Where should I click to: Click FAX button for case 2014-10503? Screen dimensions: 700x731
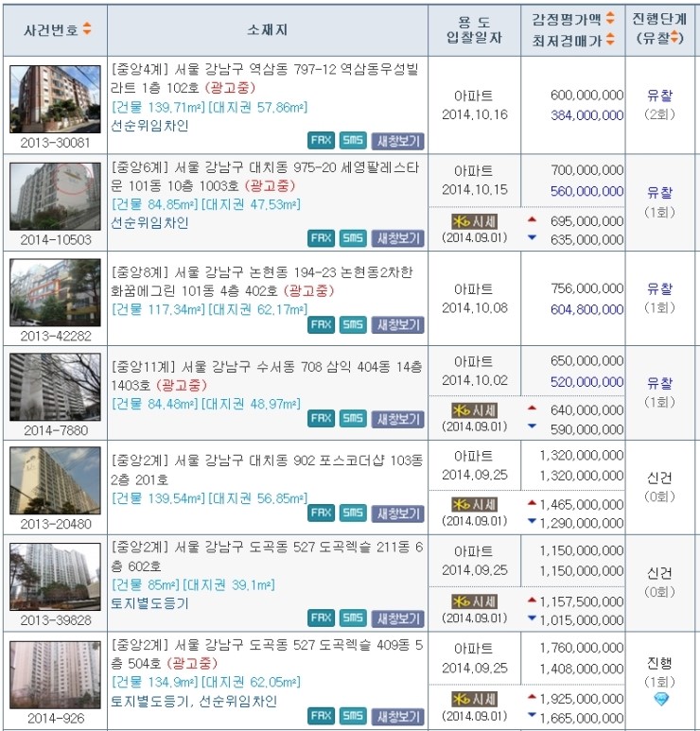321,238
